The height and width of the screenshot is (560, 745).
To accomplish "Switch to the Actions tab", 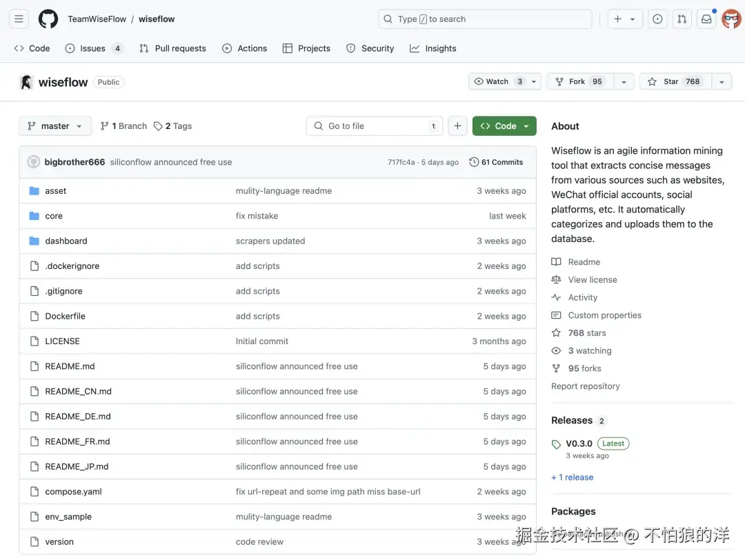I will (x=245, y=48).
